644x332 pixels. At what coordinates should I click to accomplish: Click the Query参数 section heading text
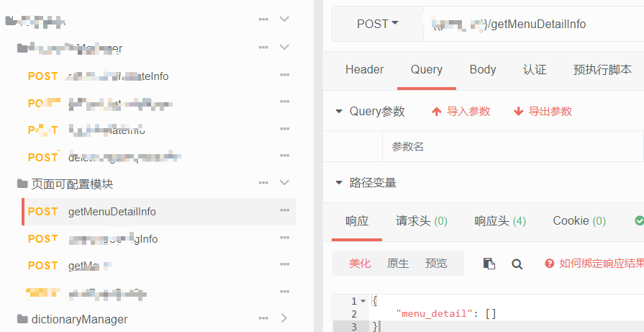[377, 112]
